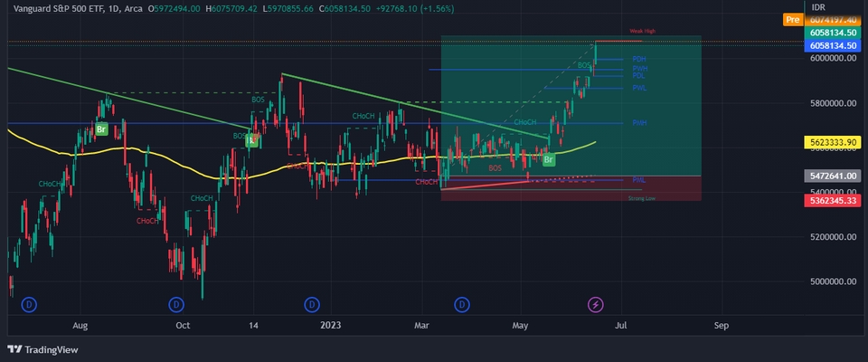Click the dividend marker right of the Mar label
Viewport: 868px width, 362px height.
pyautogui.click(x=462, y=304)
